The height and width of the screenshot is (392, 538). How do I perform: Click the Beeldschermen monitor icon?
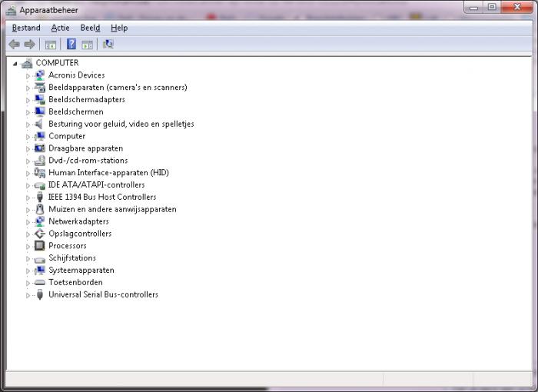click(40, 111)
